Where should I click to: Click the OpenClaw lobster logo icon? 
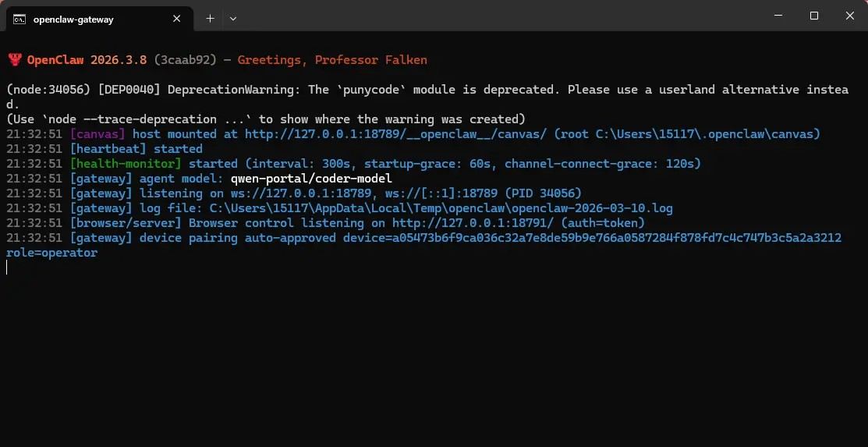(14, 60)
